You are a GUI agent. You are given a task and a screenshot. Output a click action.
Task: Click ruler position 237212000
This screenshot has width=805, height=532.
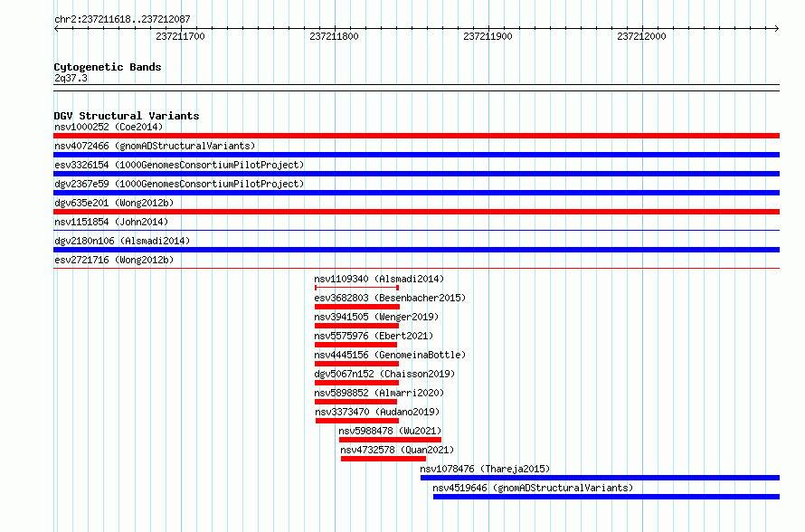[x=642, y=36]
